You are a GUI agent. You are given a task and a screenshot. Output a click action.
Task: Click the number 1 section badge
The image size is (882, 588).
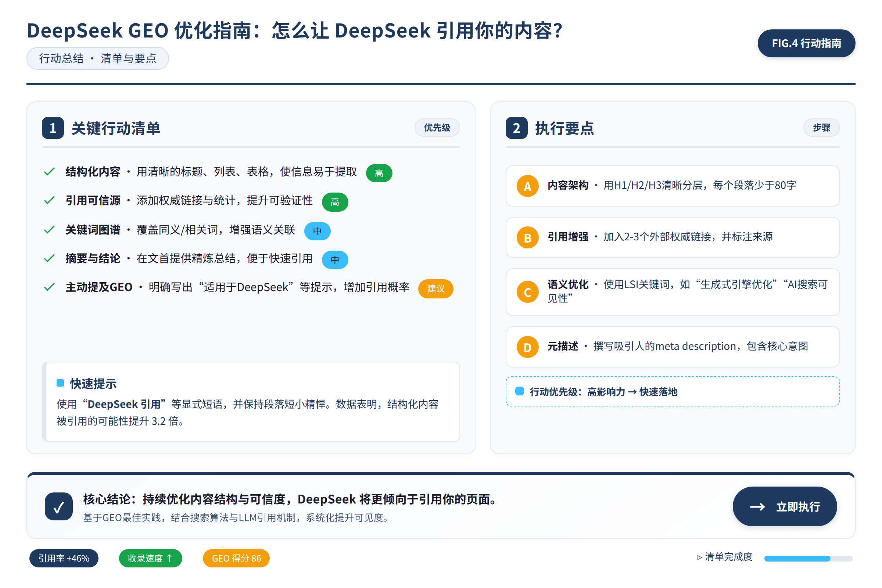tap(53, 128)
